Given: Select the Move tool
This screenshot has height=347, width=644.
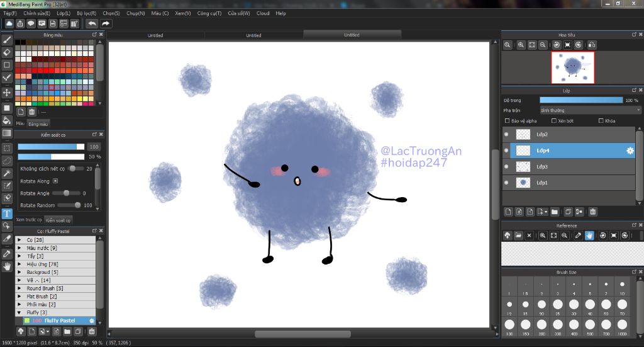Looking at the screenshot, I should click(6, 93).
